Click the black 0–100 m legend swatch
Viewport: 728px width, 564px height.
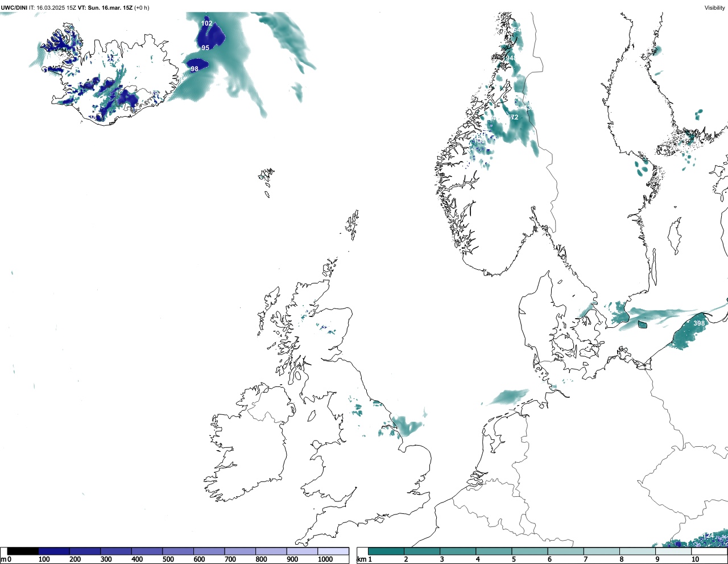[x=23, y=551]
